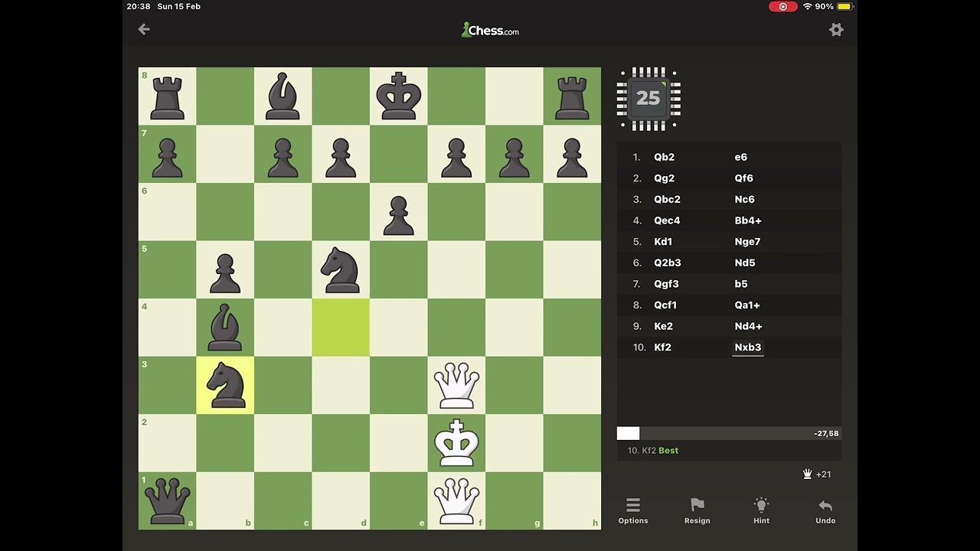980x551 pixels.
Task: Jump to move 9. Ke2
Action: click(x=663, y=326)
